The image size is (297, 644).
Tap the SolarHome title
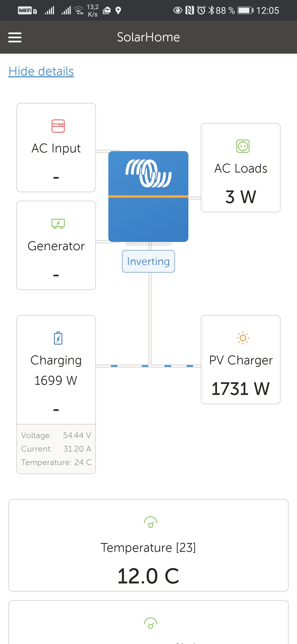click(x=148, y=37)
